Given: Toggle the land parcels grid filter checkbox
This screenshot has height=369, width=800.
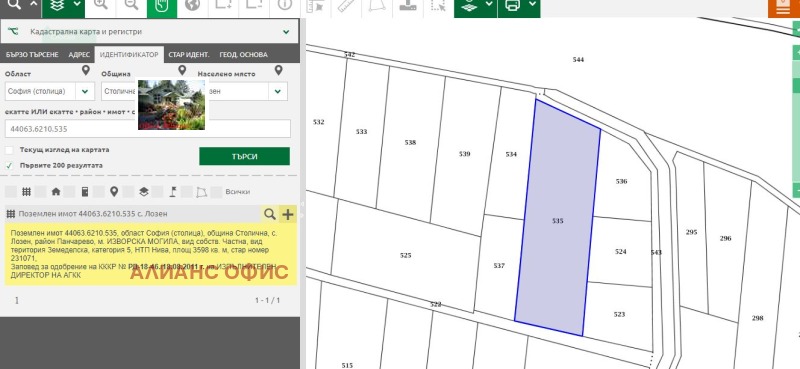Looking at the screenshot, I should pos(11,192).
